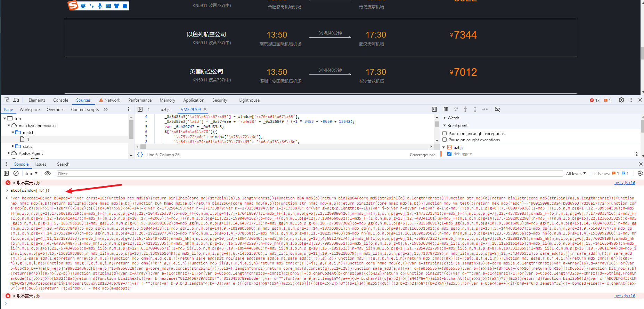
Task: Toggle the device toolbar icon
Action: (x=16, y=100)
